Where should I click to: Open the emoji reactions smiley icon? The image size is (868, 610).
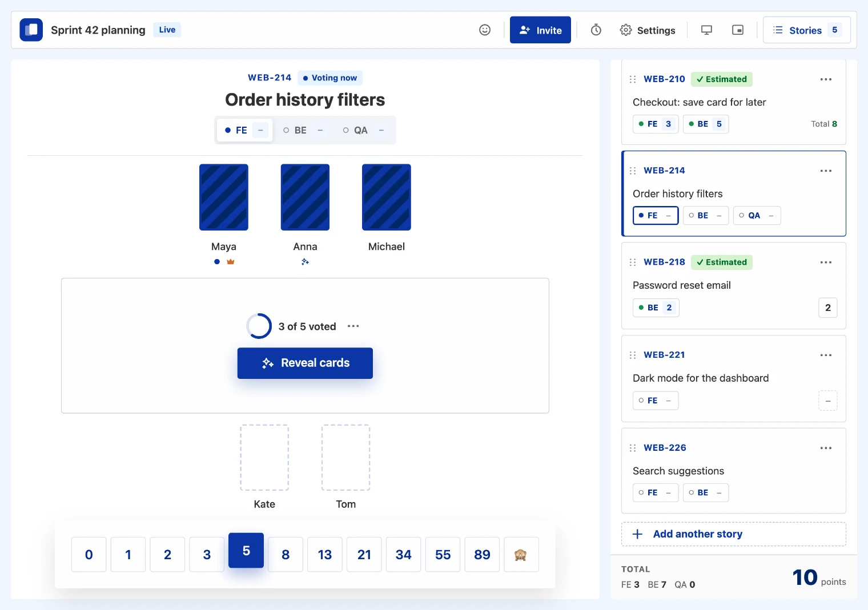point(485,30)
